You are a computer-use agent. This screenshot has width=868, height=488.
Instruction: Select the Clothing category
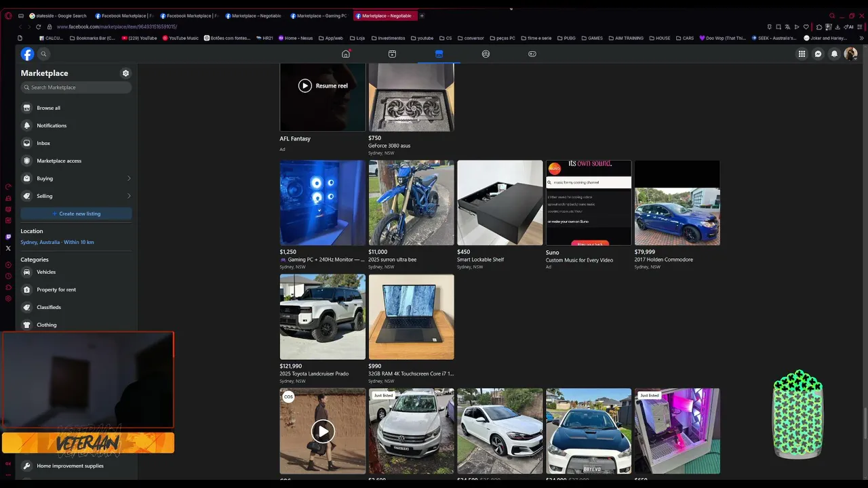[x=76, y=325]
